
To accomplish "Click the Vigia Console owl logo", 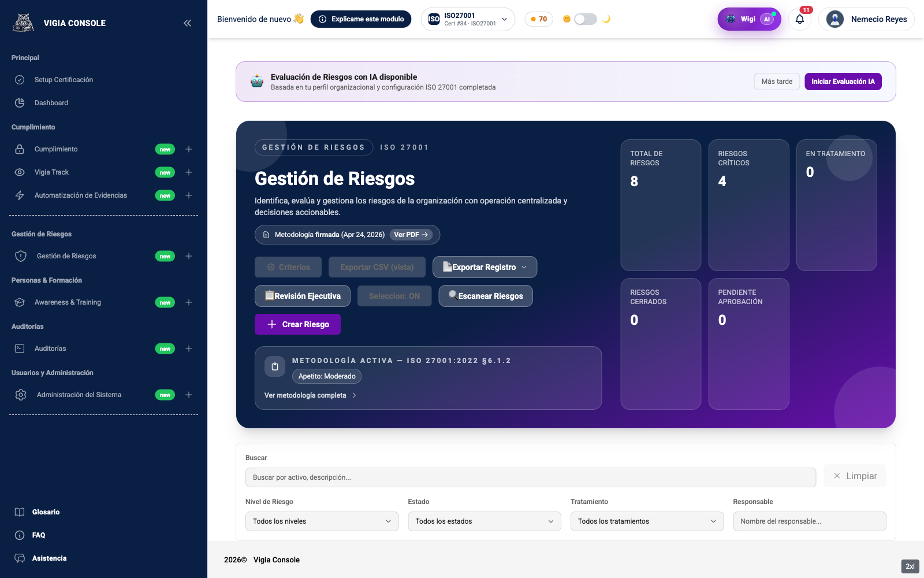I will [x=23, y=23].
